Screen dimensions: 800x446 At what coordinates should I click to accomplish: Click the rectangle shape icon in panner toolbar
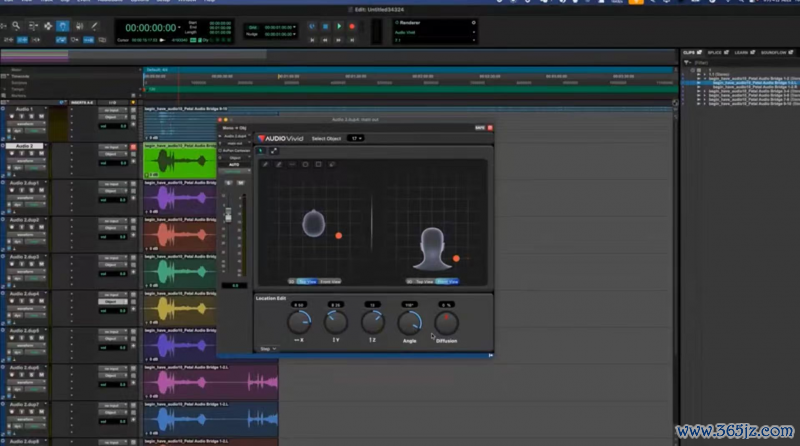point(318,164)
